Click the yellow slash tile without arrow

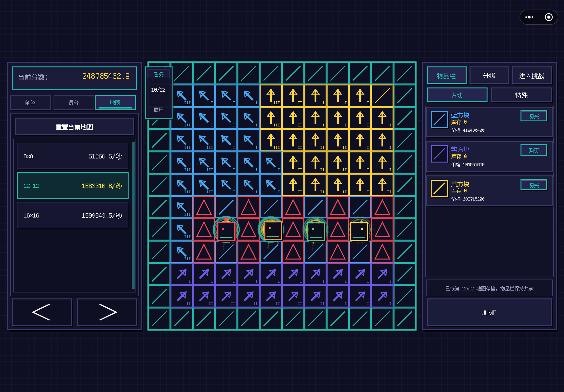382,96
